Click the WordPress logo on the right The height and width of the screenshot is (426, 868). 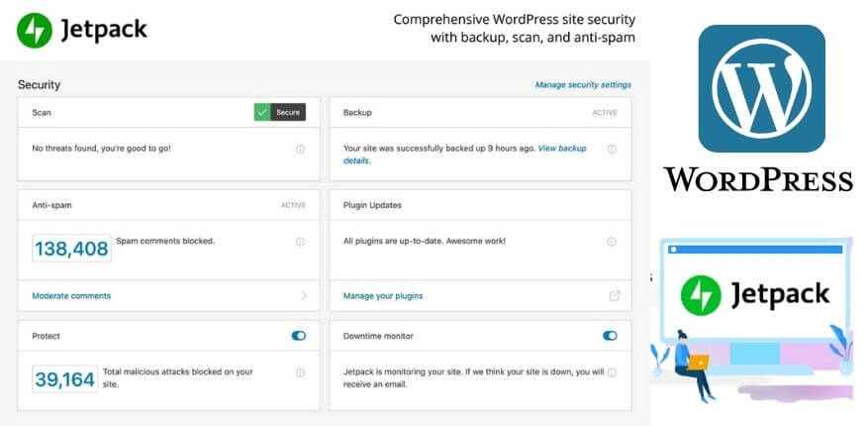coord(761,88)
